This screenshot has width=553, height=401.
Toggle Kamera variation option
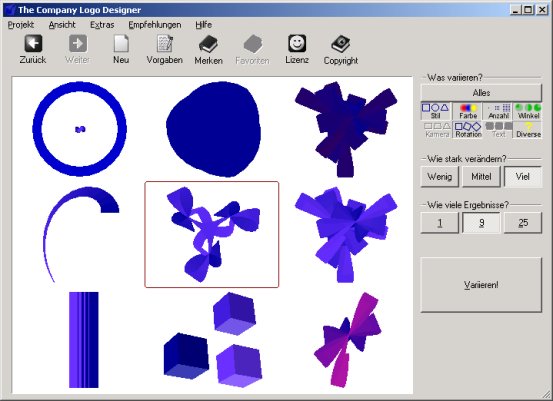click(437, 130)
